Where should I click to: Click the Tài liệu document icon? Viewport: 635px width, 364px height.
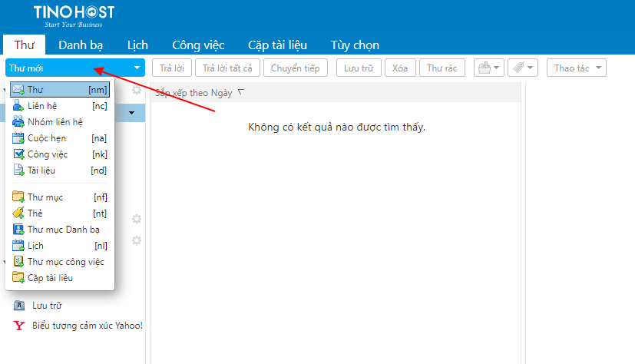(18, 170)
